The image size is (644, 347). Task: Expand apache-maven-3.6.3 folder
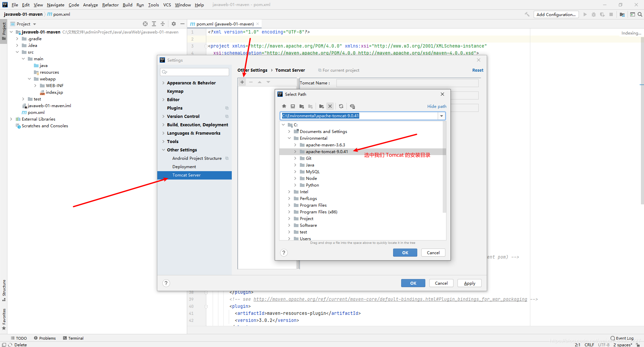295,145
